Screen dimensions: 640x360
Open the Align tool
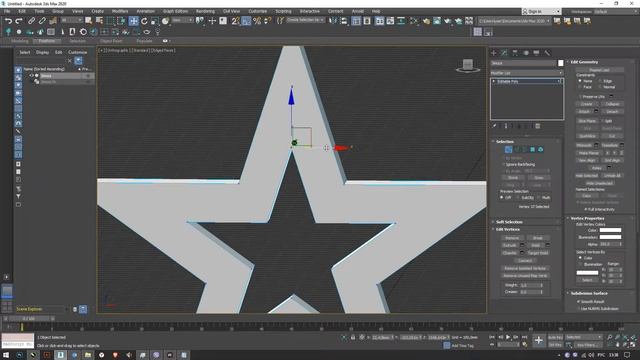click(344, 21)
